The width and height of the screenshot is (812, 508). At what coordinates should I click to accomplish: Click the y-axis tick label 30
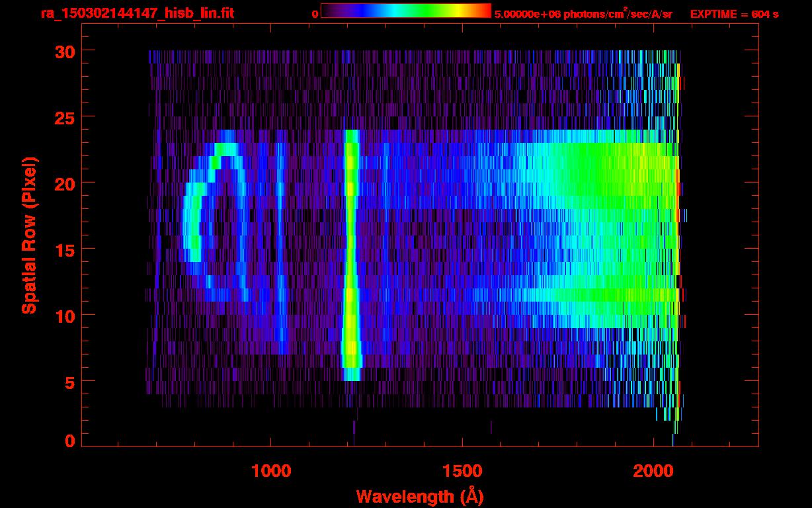point(64,51)
